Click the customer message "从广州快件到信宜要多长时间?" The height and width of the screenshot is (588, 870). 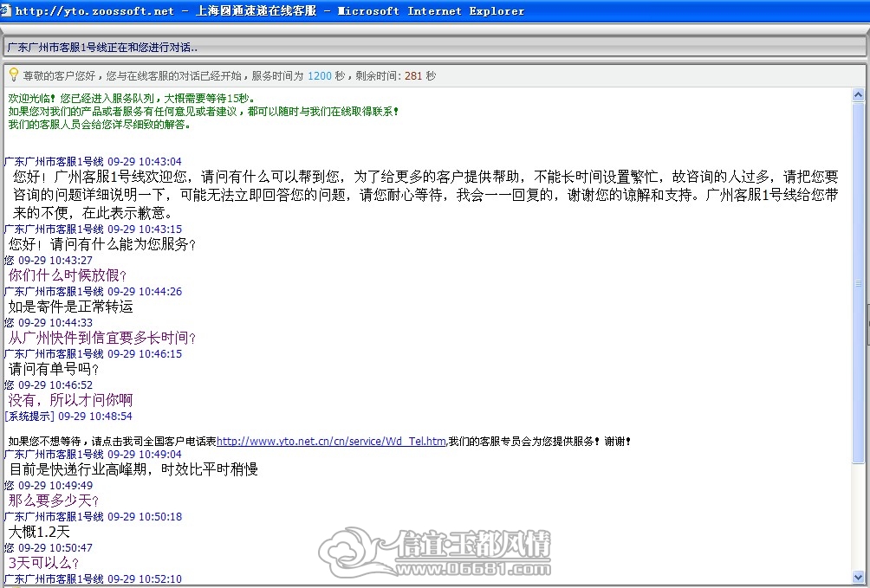point(102,337)
